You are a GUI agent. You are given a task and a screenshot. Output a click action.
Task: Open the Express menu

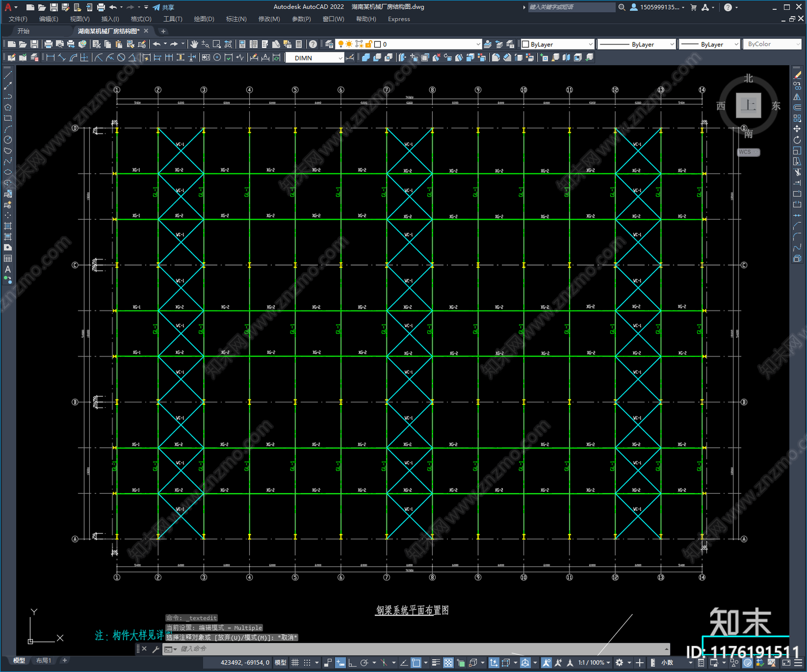tap(399, 19)
